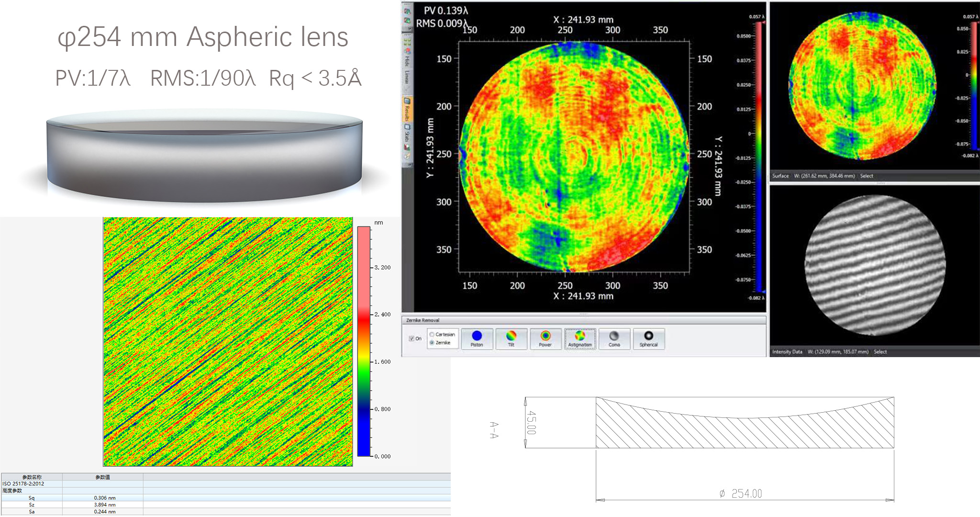980x517 pixels.
Task: Click the Linear sidebar button
Action: [x=407, y=77]
